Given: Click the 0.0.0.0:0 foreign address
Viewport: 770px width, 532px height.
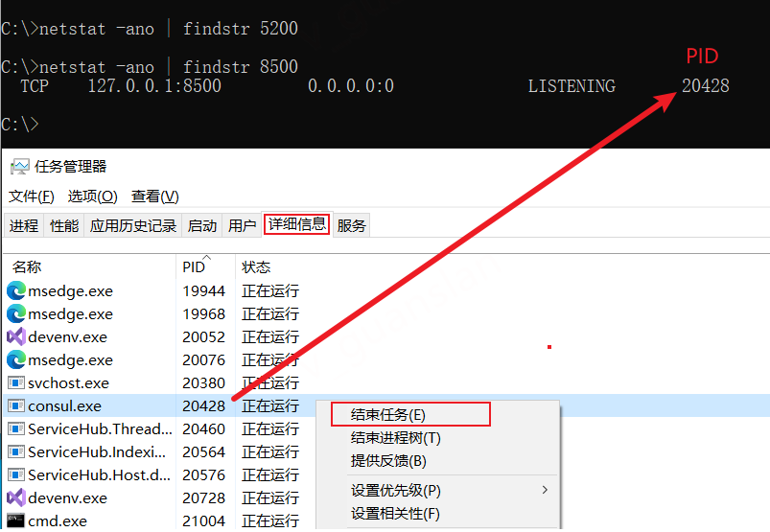Looking at the screenshot, I should pos(351,86).
